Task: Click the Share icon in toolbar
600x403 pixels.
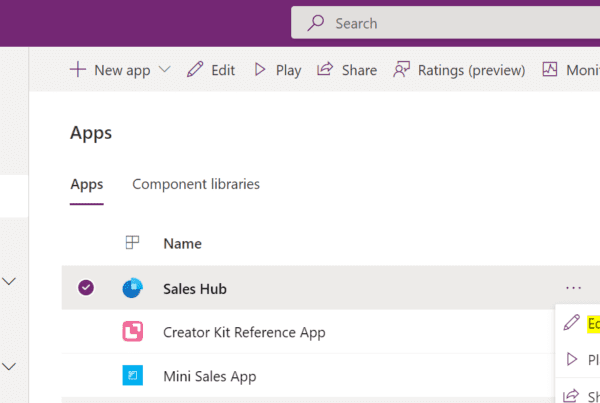Action: click(x=325, y=69)
